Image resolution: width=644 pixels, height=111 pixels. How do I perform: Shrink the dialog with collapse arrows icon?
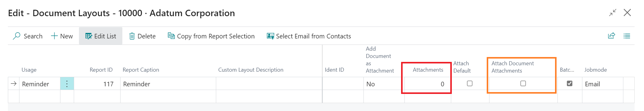(613, 13)
